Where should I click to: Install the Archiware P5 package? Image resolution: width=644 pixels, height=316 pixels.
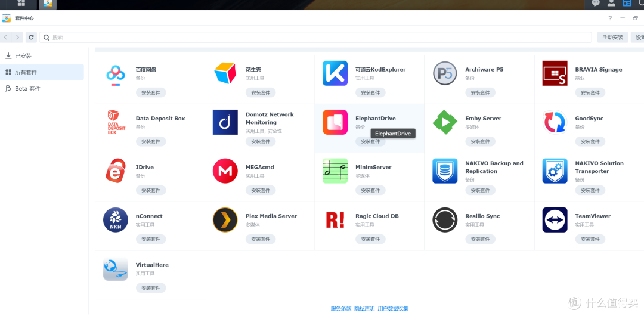pyautogui.click(x=480, y=92)
